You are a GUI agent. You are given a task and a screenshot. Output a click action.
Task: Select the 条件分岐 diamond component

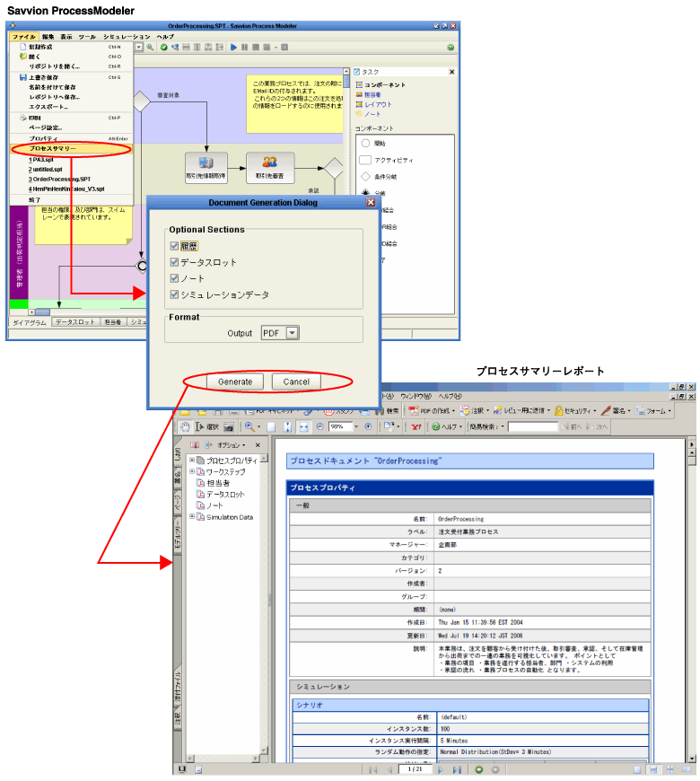pos(365,176)
